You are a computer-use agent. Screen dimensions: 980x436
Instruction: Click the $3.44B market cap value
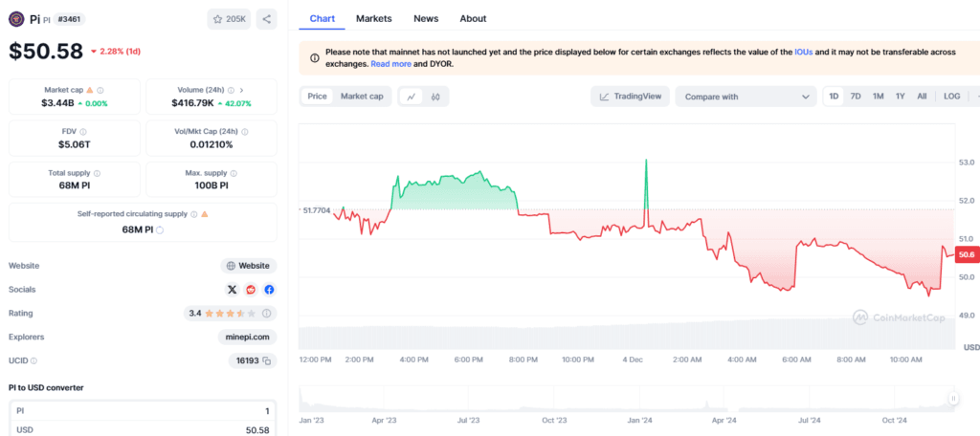click(x=57, y=103)
